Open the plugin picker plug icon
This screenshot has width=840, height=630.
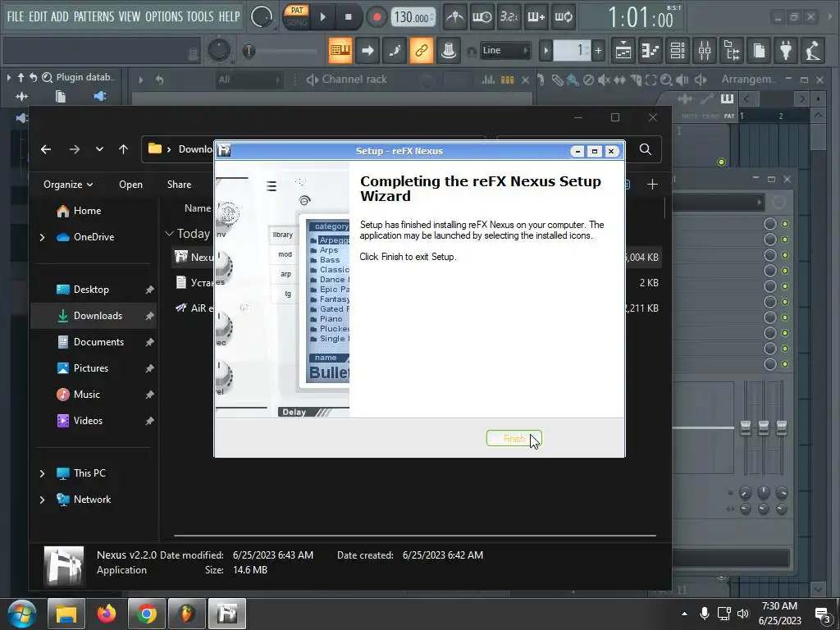(x=786, y=50)
